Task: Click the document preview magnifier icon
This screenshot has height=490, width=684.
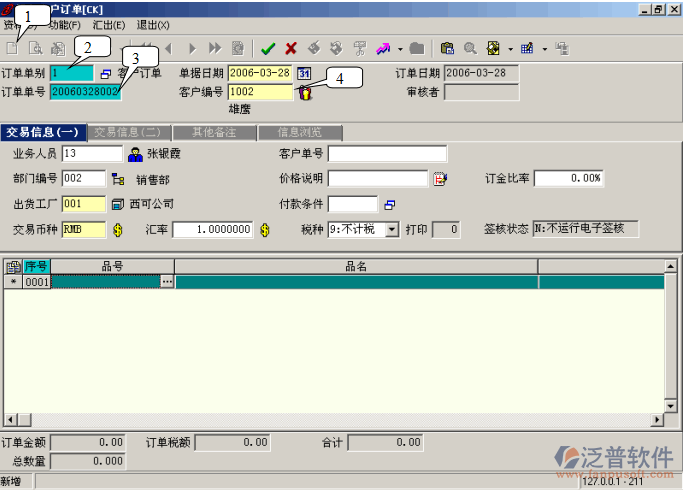Action: point(35,48)
